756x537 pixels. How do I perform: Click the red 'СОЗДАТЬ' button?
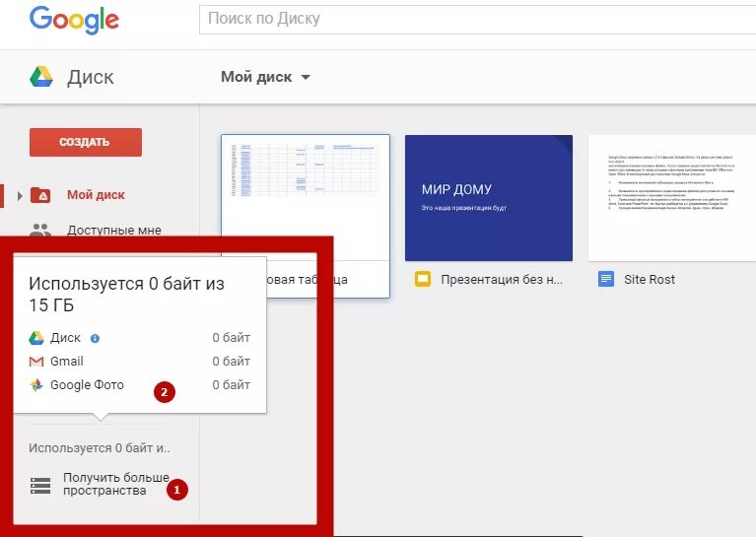click(x=86, y=142)
